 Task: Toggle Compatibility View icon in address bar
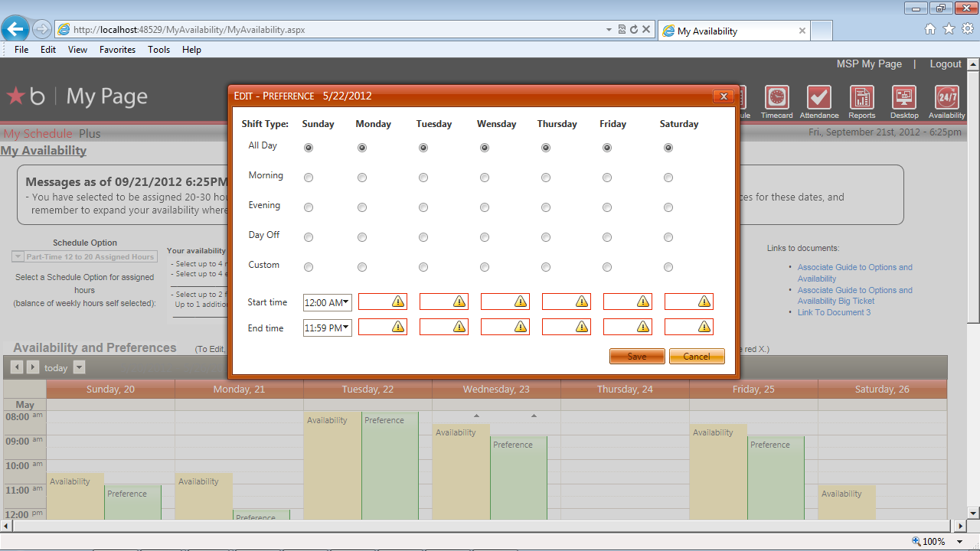point(622,30)
